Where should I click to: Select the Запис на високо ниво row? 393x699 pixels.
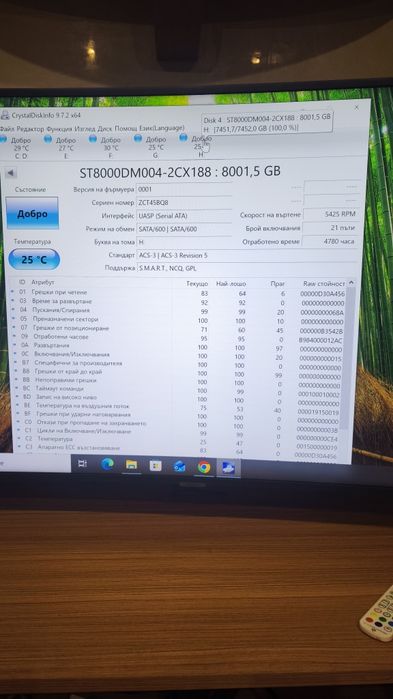[178, 399]
